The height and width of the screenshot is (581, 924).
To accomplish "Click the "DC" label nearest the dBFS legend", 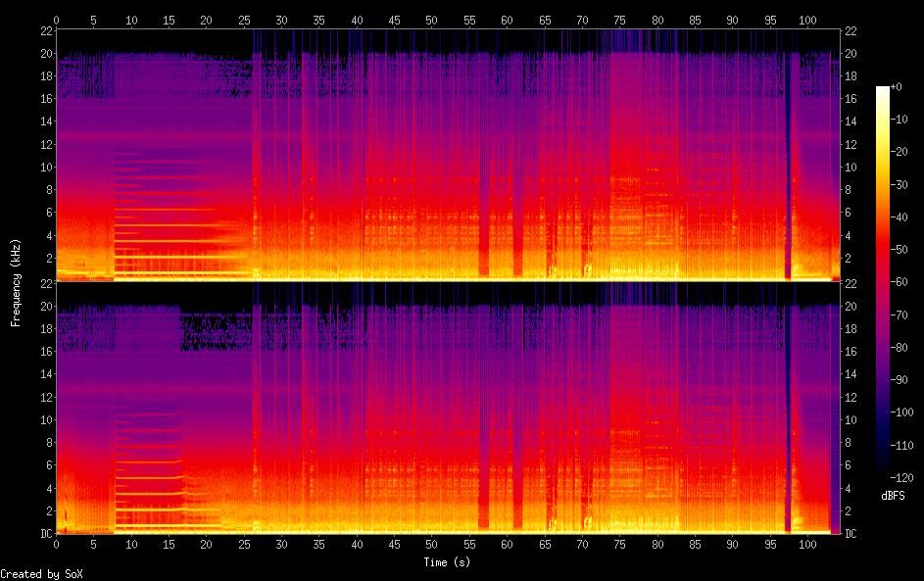I will click(851, 534).
